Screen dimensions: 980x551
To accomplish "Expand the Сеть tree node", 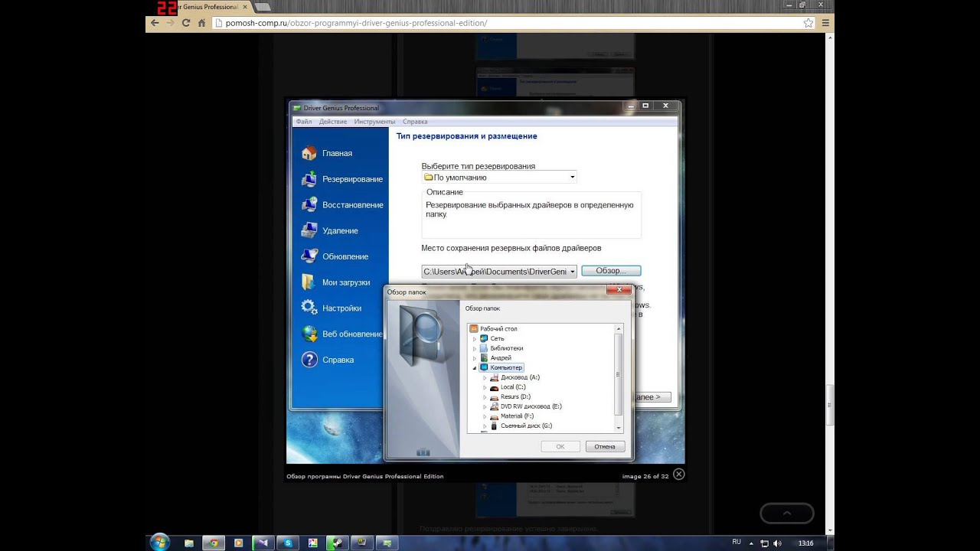I will [x=475, y=338].
